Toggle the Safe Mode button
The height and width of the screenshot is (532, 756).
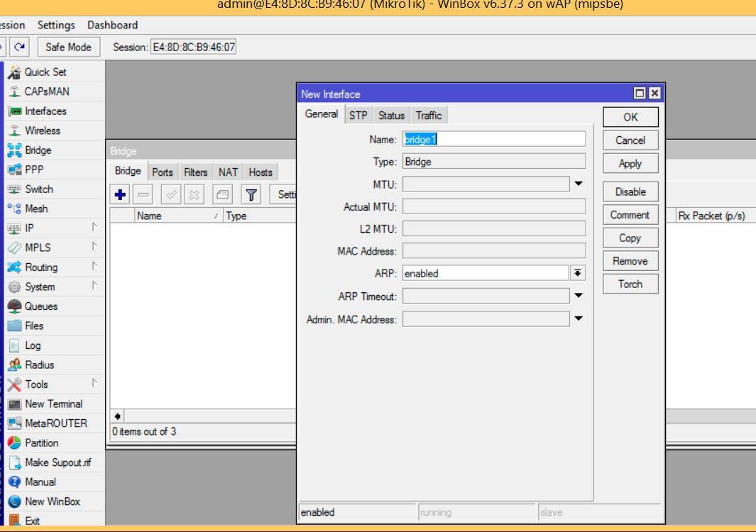[68, 47]
